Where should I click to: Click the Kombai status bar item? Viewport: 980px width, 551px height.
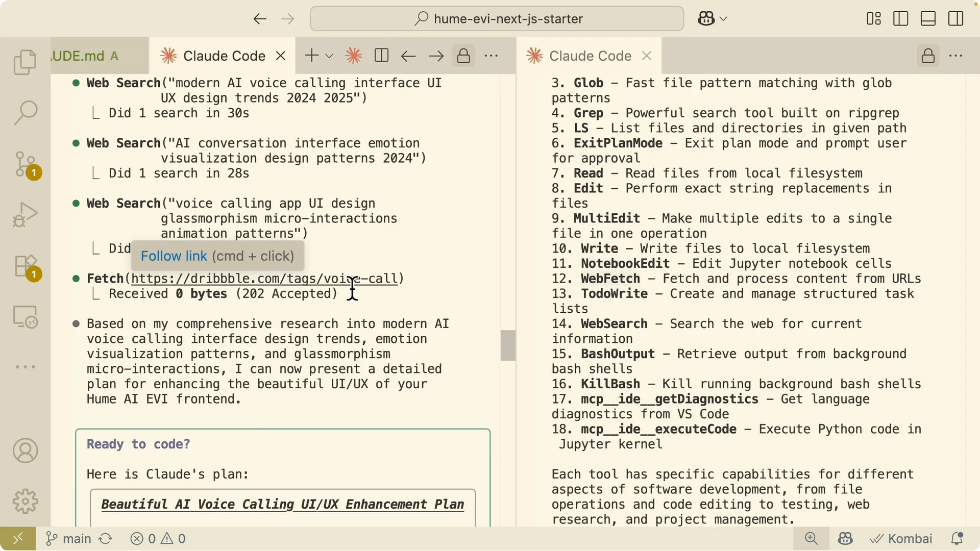point(901,539)
